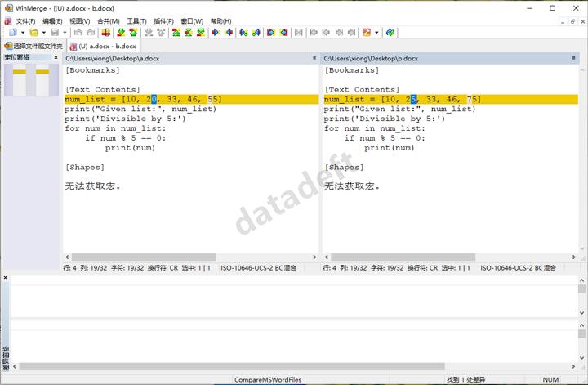Go to First Difference icon
The width and height of the screenshot is (588, 385).
coord(176,33)
